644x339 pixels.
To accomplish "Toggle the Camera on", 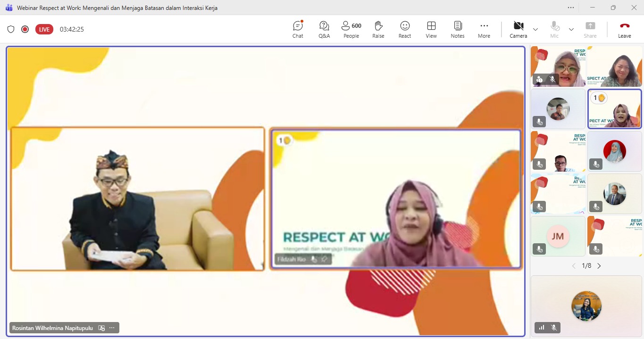I will click(x=518, y=29).
